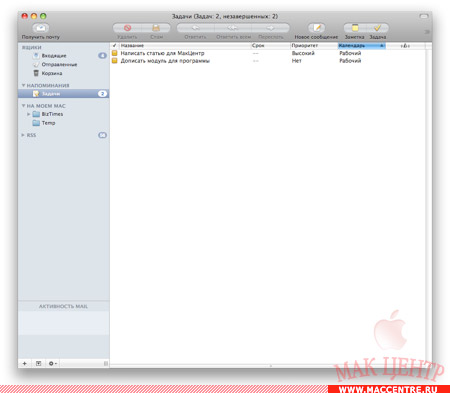Viewport: 450px width, 393px height.
Task: Click the unread badge next to Входящие
Action: (102, 55)
